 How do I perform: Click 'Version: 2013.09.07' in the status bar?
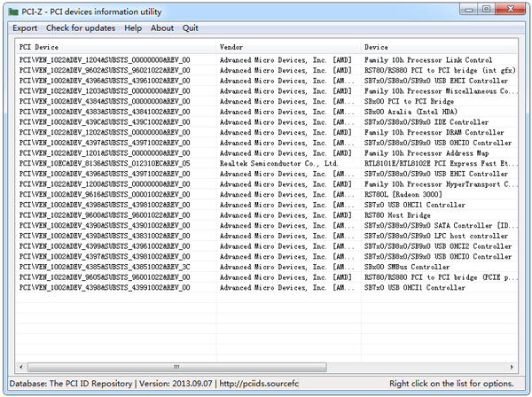point(176,384)
